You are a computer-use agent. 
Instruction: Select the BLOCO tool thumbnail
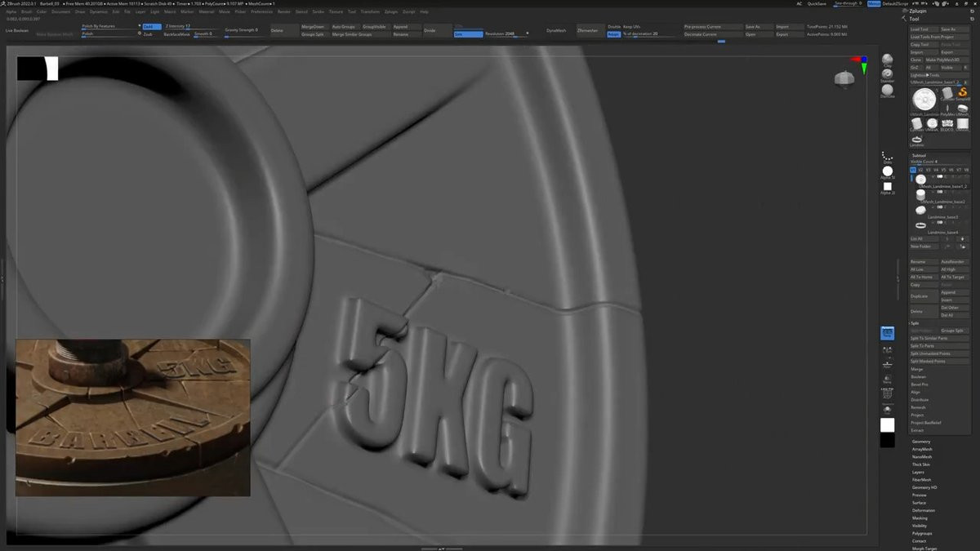coord(947,124)
